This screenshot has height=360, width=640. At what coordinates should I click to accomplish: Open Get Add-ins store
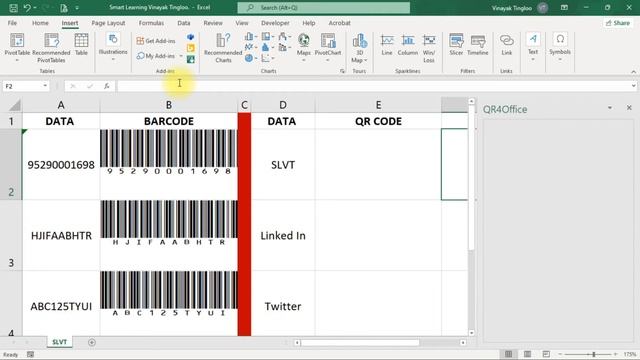156,41
